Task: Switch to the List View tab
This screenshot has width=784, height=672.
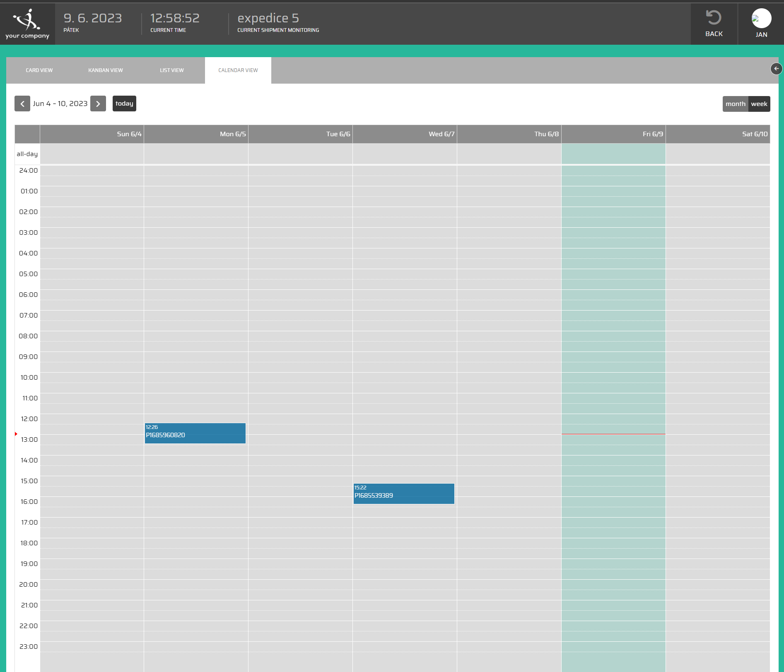Action: click(172, 70)
